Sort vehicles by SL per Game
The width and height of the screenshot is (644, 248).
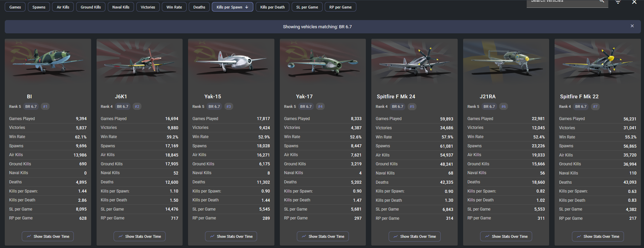307,7
